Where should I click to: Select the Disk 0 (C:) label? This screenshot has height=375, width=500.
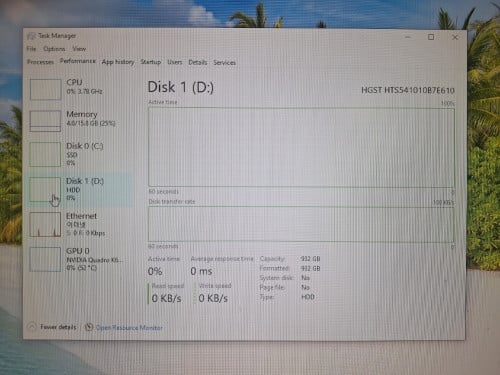85,146
